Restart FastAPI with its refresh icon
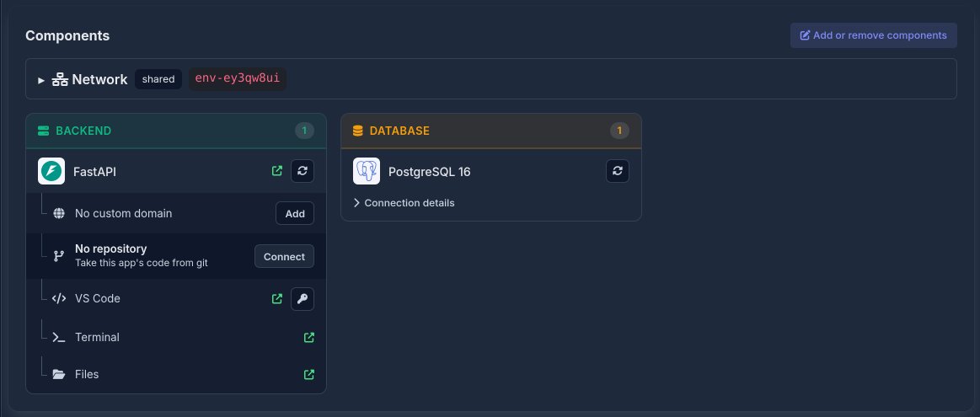Viewport: 980px width, 417px height. click(303, 171)
